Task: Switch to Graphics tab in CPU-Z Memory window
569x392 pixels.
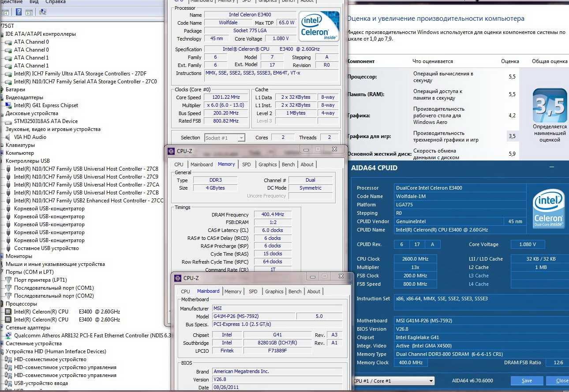Action: [268, 164]
